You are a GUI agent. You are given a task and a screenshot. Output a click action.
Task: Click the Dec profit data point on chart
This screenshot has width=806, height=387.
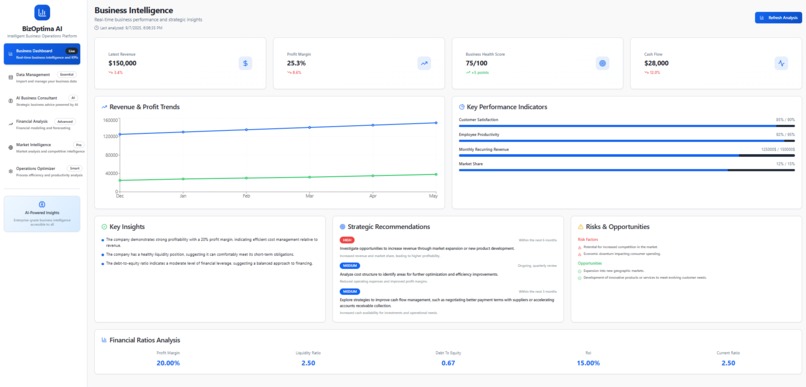click(x=120, y=180)
